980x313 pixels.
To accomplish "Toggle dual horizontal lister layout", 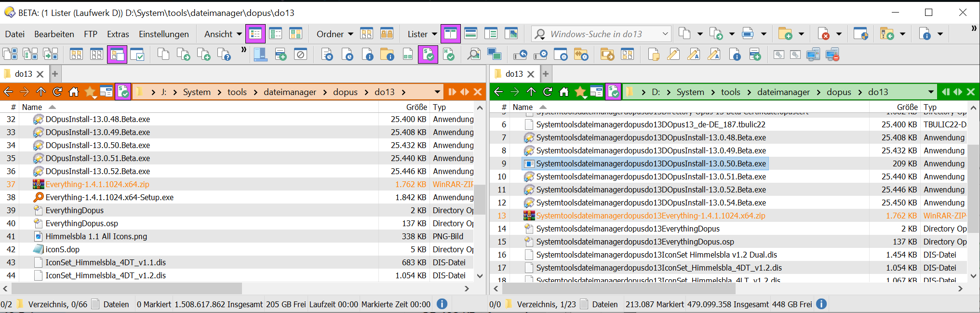I will [x=470, y=34].
